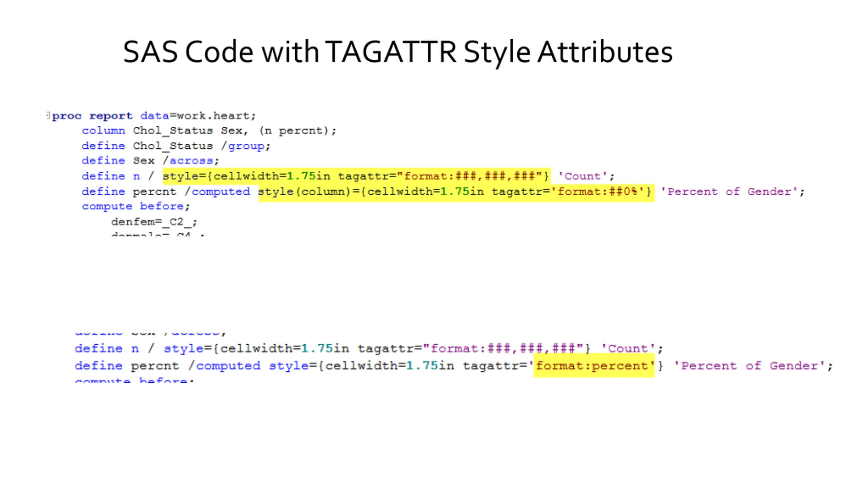The image size is (868, 488).
Task: Click the 'compute before;' line in the upper code
Action: coord(136,206)
